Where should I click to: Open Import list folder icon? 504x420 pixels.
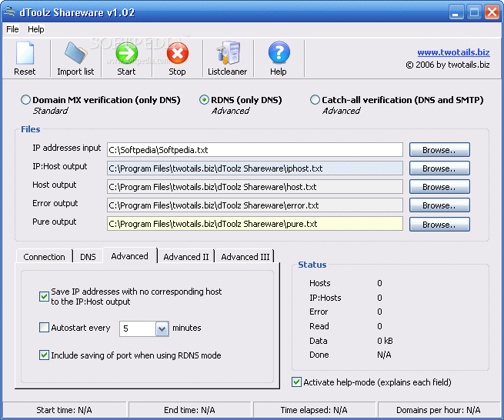[75, 53]
